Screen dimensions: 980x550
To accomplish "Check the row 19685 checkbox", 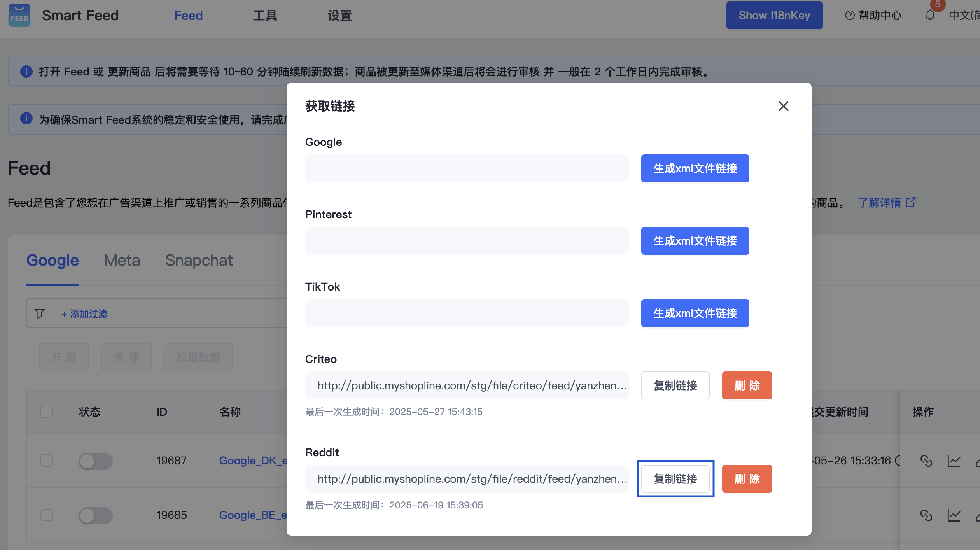I will tap(47, 515).
